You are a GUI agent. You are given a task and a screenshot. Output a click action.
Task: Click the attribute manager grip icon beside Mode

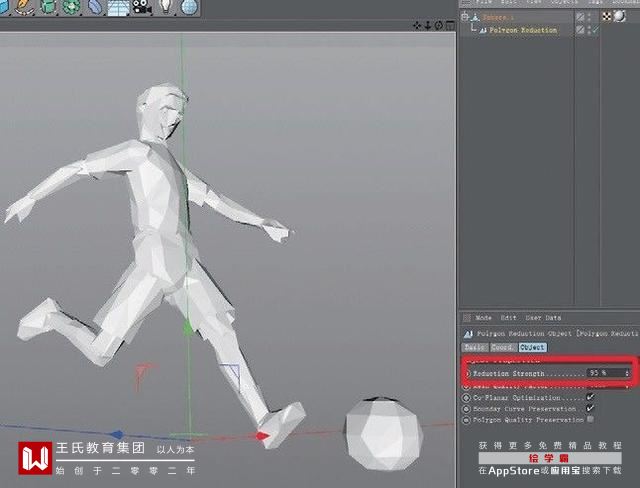pos(467,317)
